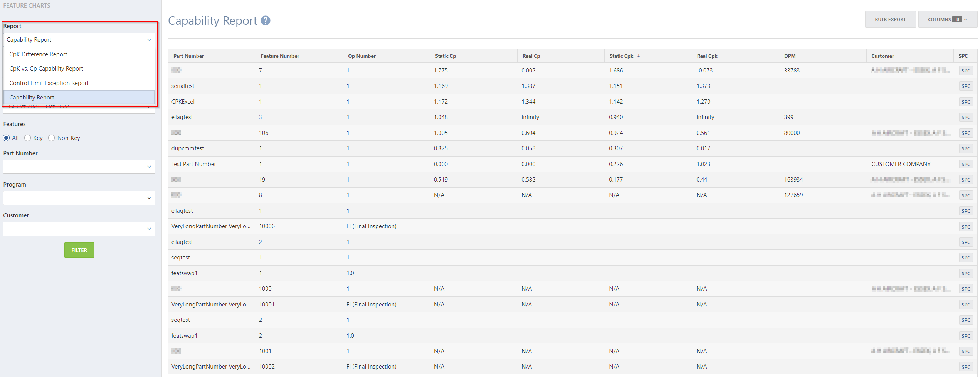Expand the Program dropdown
Screen dimensions: 980x377
coord(79,198)
